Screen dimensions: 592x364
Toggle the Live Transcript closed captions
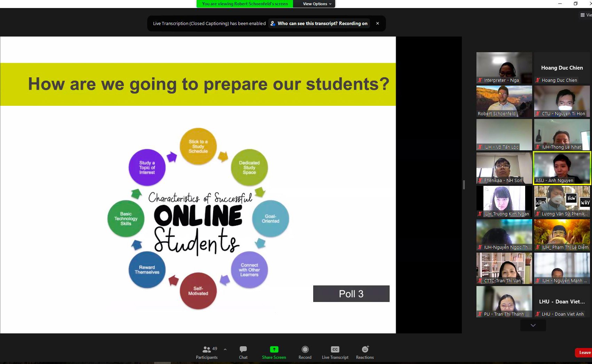(x=335, y=352)
